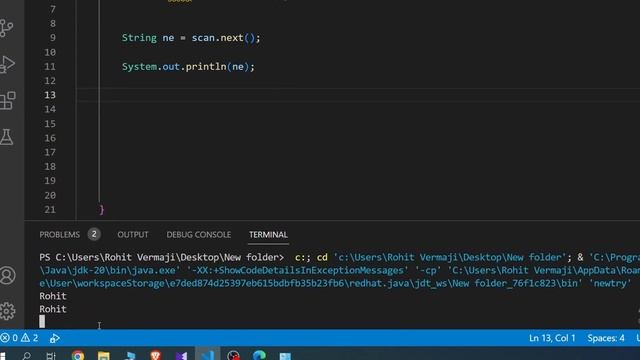This screenshot has height=360, width=640.
Task: Click the errors and warnings status indicator
Action: coord(19,338)
